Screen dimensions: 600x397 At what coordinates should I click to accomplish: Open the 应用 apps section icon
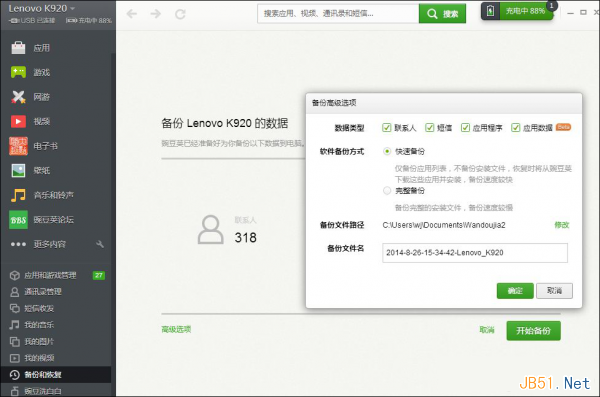(18, 48)
